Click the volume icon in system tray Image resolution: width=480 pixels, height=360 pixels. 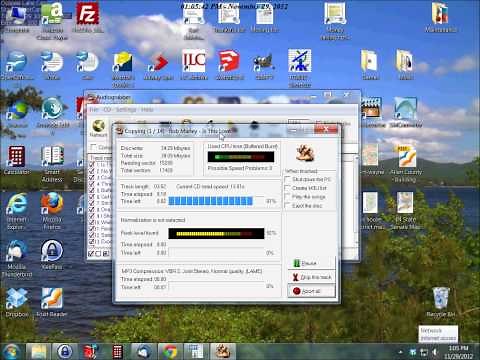pos(435,352)
